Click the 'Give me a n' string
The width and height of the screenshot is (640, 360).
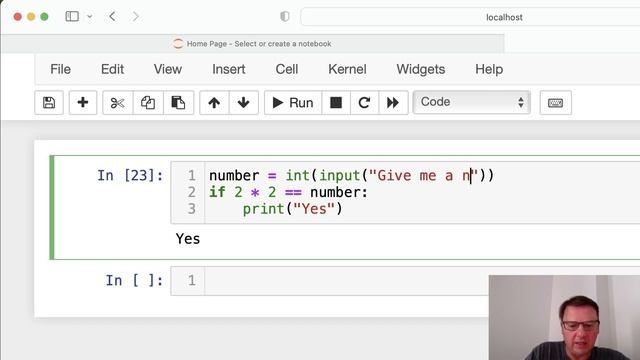tap(423, 176)
